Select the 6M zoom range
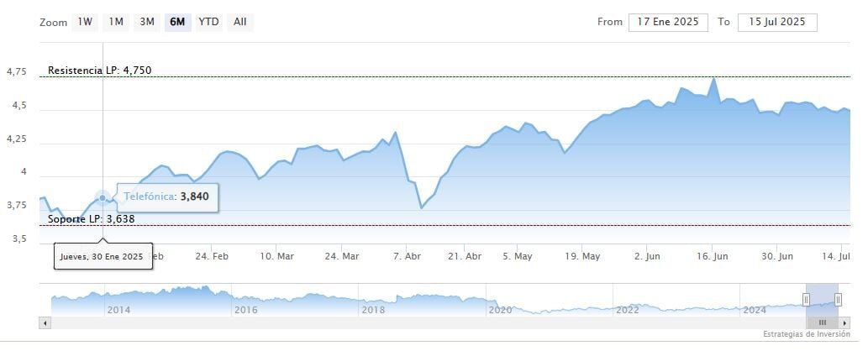Screen dimensions: 868x351 (x=177, y=22)
